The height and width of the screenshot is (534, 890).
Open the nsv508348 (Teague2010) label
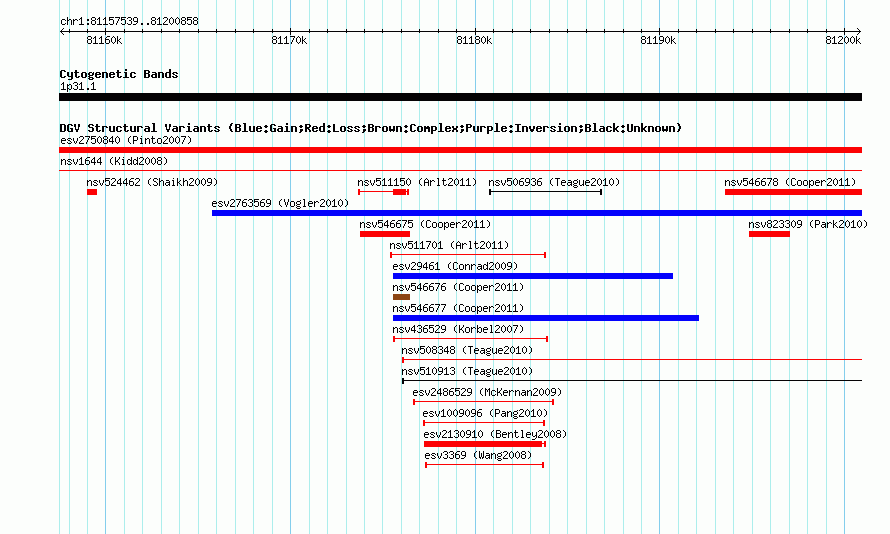[467, 350]
